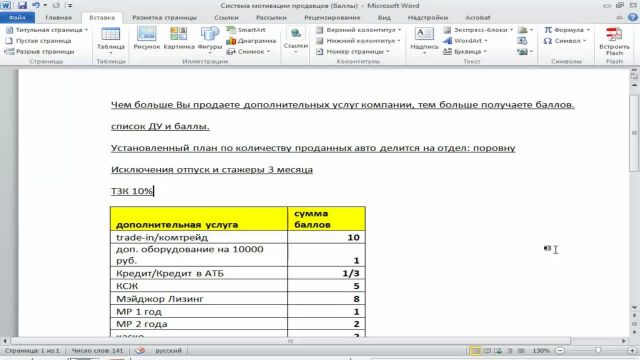This screenshot has height=360, width=640.
Task: Insert a page break with Разрыв страницы
Action: point(40,51)
